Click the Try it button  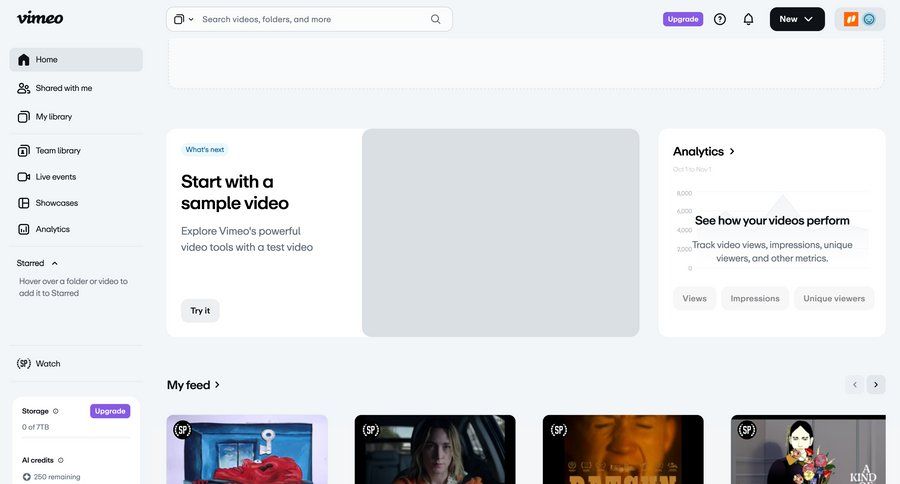(x=200, y=311)
